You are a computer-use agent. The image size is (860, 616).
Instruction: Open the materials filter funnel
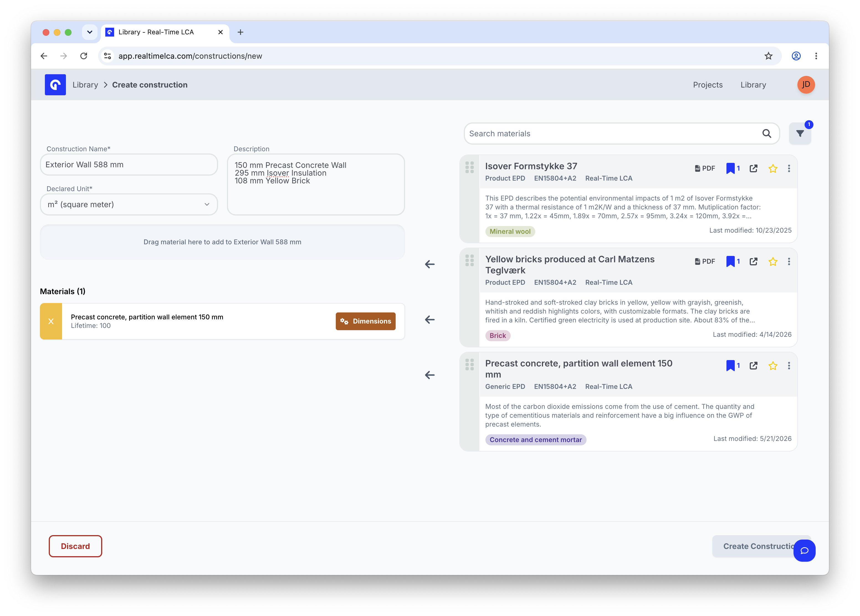click(x=800, y=134)
